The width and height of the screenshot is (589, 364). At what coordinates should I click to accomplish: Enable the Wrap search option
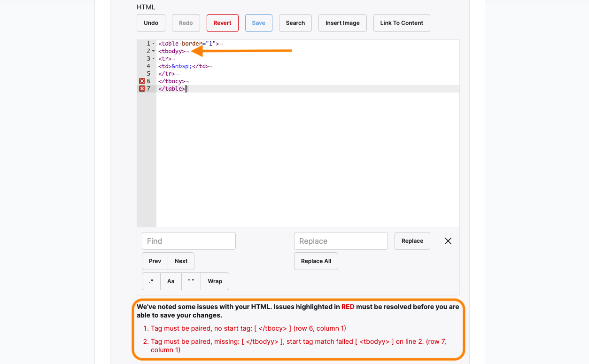coord(215,281)
